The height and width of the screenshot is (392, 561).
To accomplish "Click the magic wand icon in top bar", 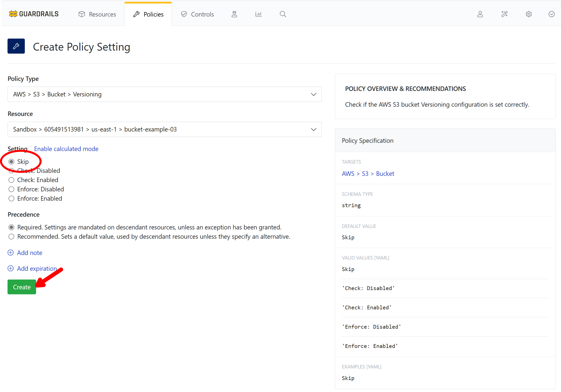I will click(x=504, y=14).
